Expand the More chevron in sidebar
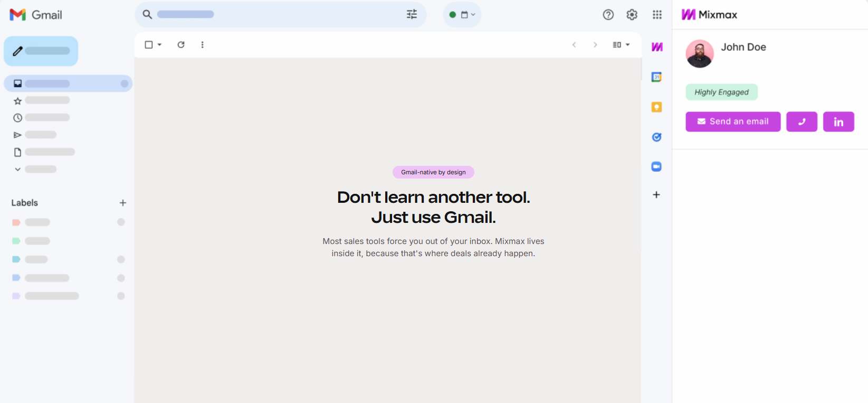Viewport: 868px width, 403px height. pos(18,169)
